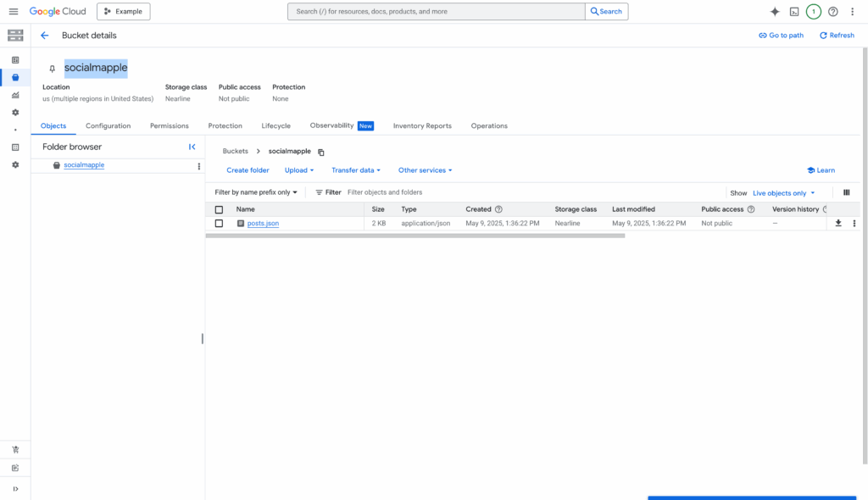Open the Learn panel
868x500 pixels.
pyautogui.click(x=821, y=170)
